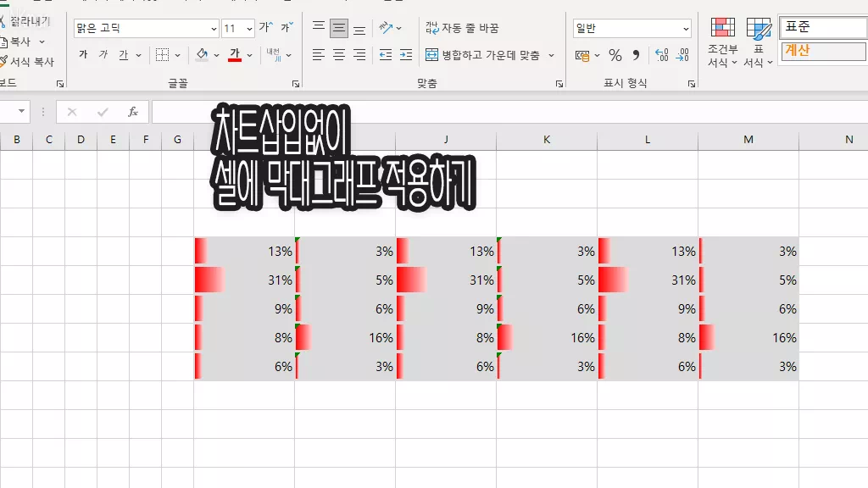Open 조건부 서식 conditional formatting menu
Viewport: 868px width, 488px height.
coord(722,44)
